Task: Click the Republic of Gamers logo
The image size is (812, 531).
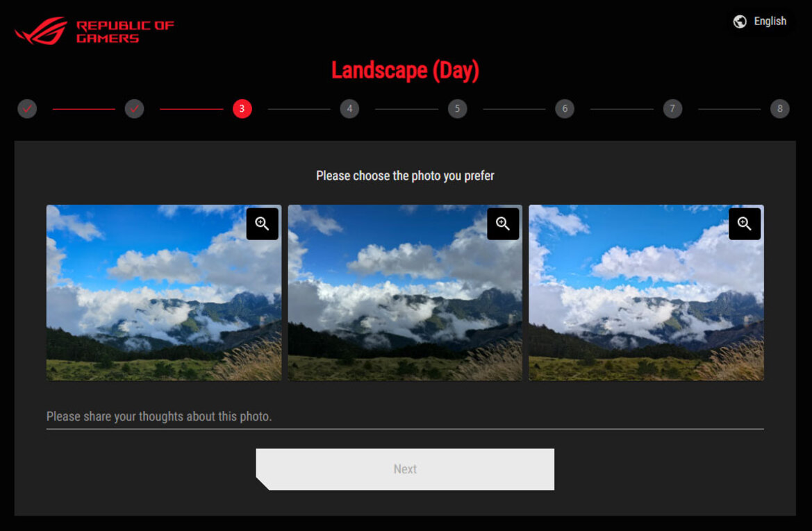Action: click(94, 31)
